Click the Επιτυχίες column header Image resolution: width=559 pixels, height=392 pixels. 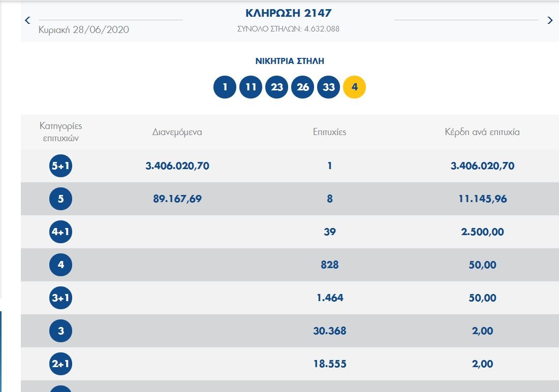pos(329,132)
